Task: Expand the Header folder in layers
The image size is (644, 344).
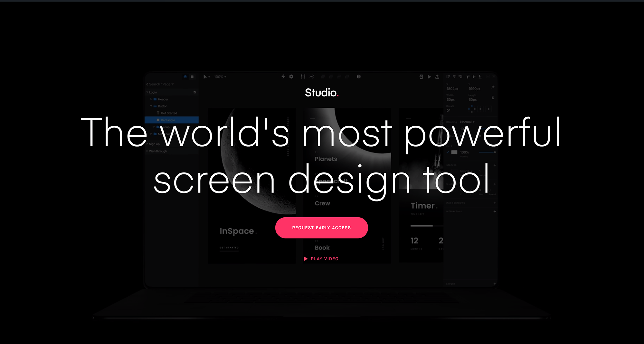Action: pyautogui.click(x=151, y=99)
